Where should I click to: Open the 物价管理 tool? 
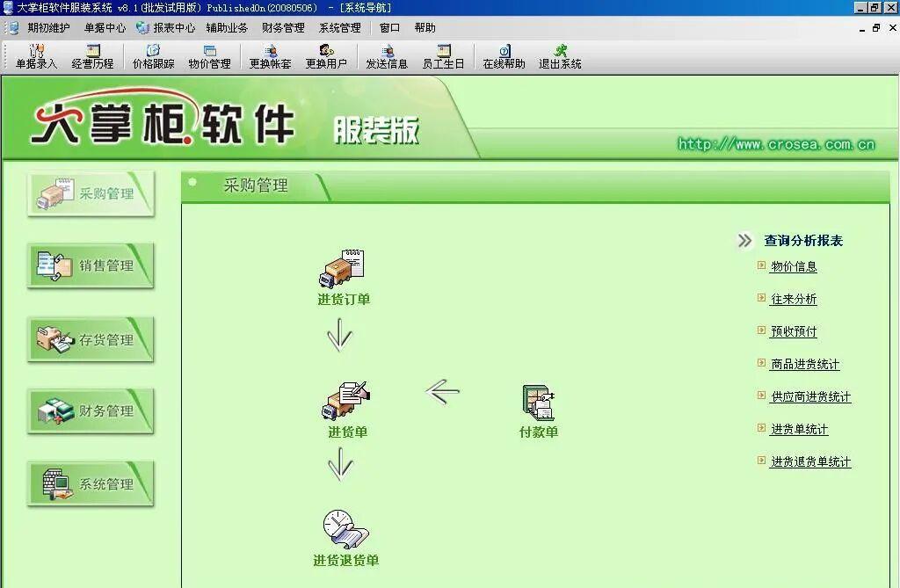(210, 55)
